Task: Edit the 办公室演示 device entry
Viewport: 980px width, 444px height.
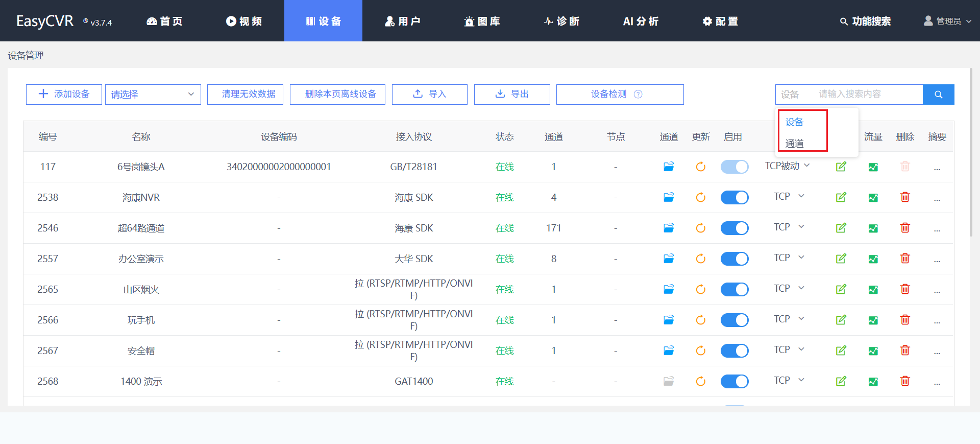Action: pyautogui.click(x=841, y=259)
